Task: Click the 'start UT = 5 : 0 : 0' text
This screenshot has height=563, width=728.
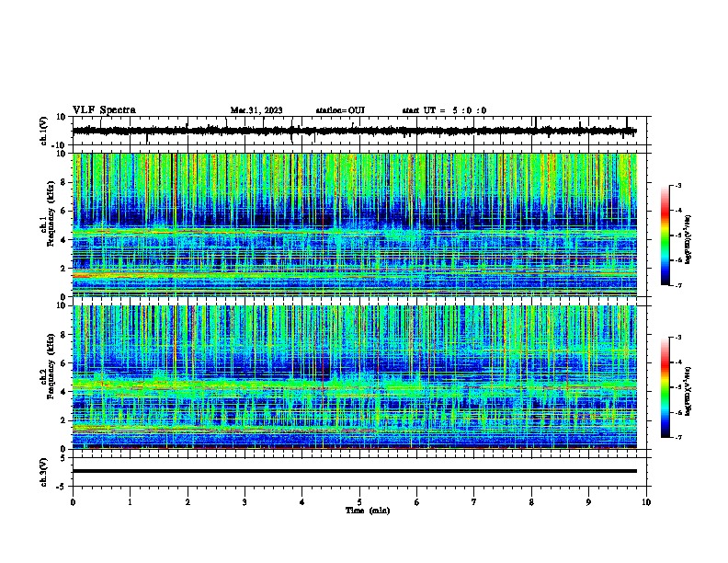Action: (x=444, y=110)
